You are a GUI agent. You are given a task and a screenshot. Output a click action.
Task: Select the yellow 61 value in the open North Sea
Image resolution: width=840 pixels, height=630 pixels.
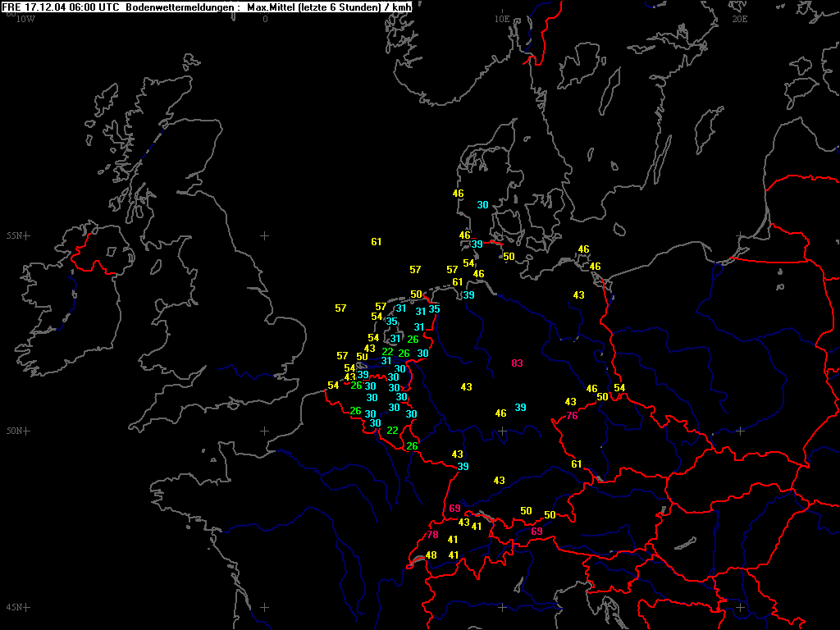(x=377, y=242)
